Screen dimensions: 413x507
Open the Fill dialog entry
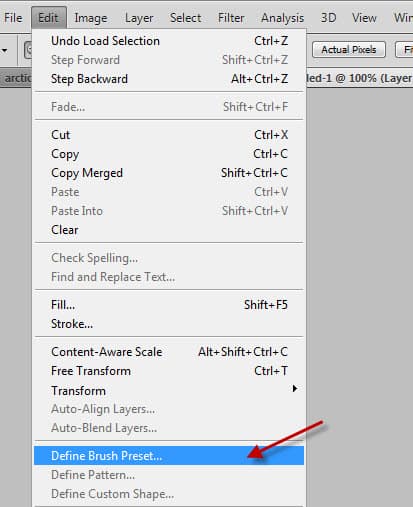click(169, 305)
